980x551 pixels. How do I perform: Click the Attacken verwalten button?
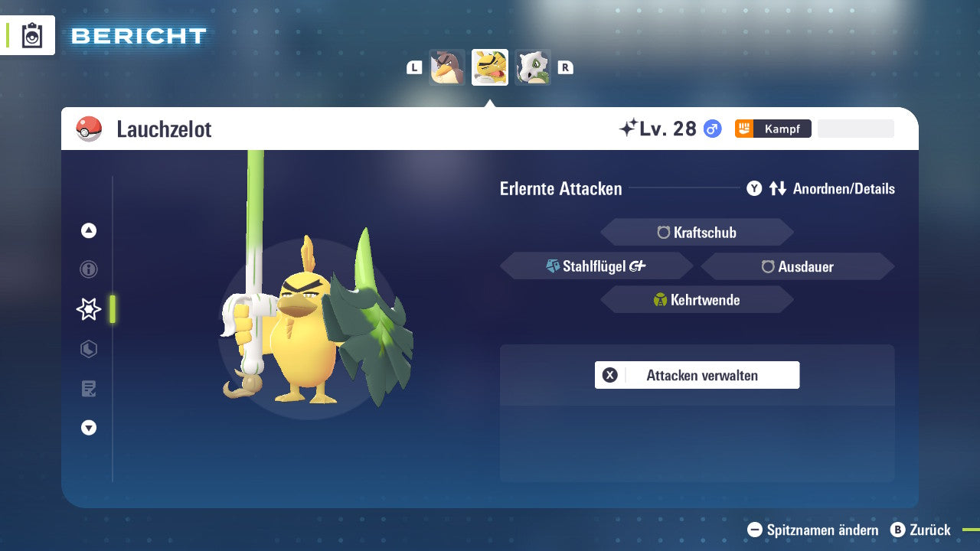(697, 375)
